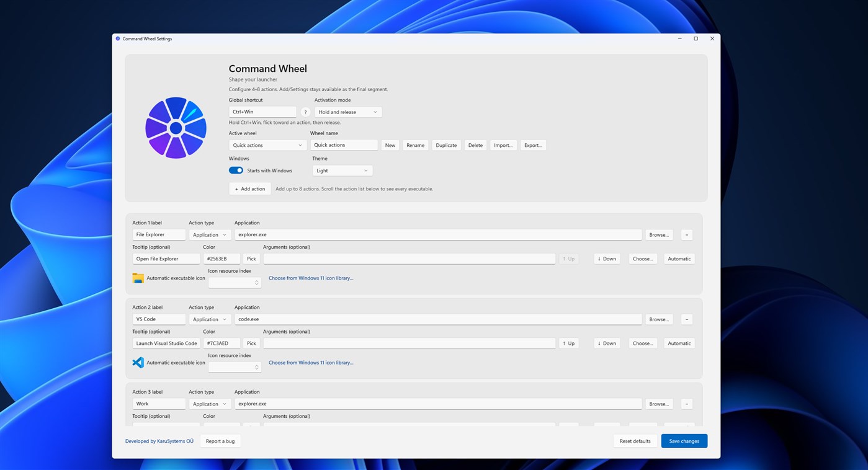Open Action 3's Action type dropdown

[x=210, y=404]
